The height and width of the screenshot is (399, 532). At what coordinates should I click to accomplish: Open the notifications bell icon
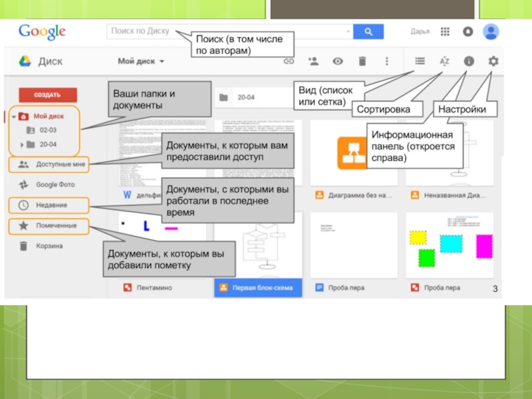point(468,31)
